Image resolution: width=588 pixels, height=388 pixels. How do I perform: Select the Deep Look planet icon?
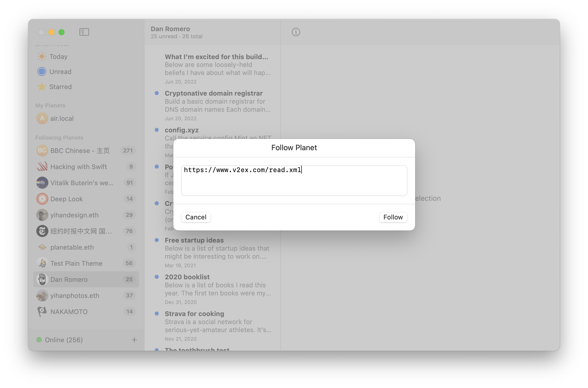coord(42,199)
